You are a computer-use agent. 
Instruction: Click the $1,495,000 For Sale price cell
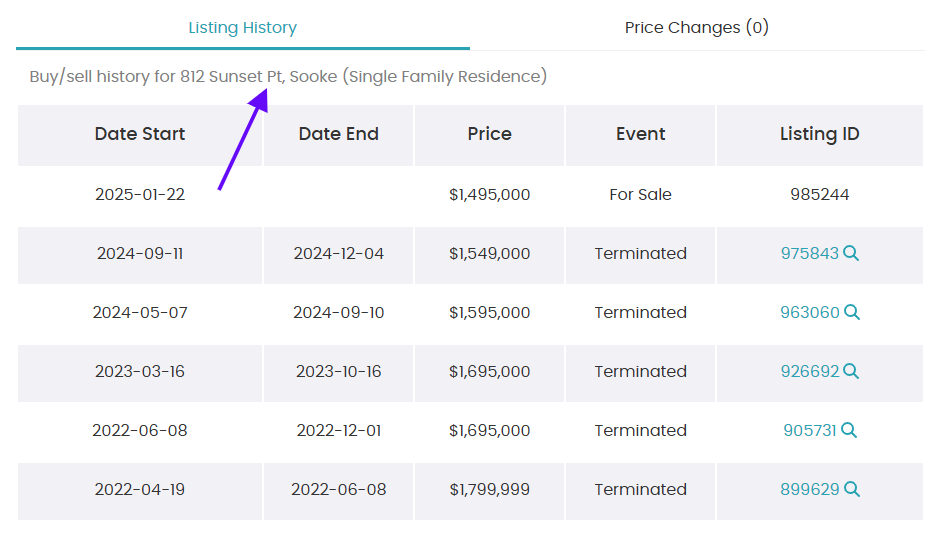tap(490, 194)
